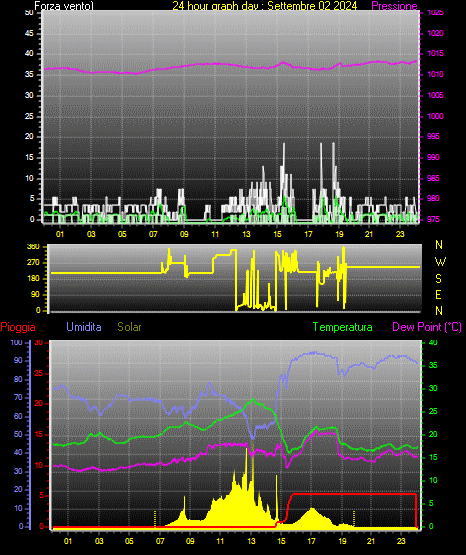Click the green "35" temperature axis value
Screen dimensions: 466x555
pos(433,365)
